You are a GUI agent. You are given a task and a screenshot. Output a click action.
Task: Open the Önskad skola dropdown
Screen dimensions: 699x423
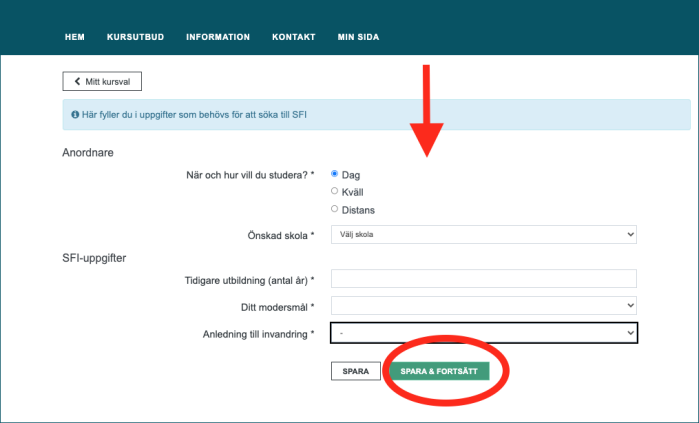(x=483, y=234)
